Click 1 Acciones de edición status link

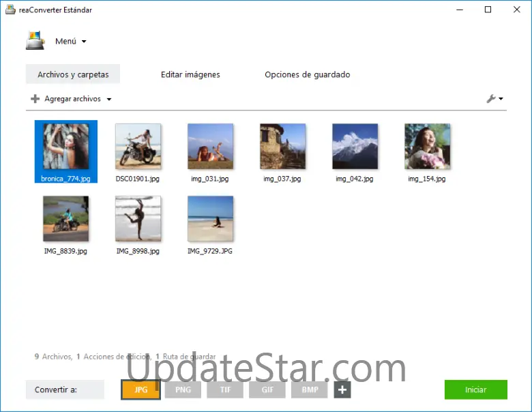tap(114, 356)
